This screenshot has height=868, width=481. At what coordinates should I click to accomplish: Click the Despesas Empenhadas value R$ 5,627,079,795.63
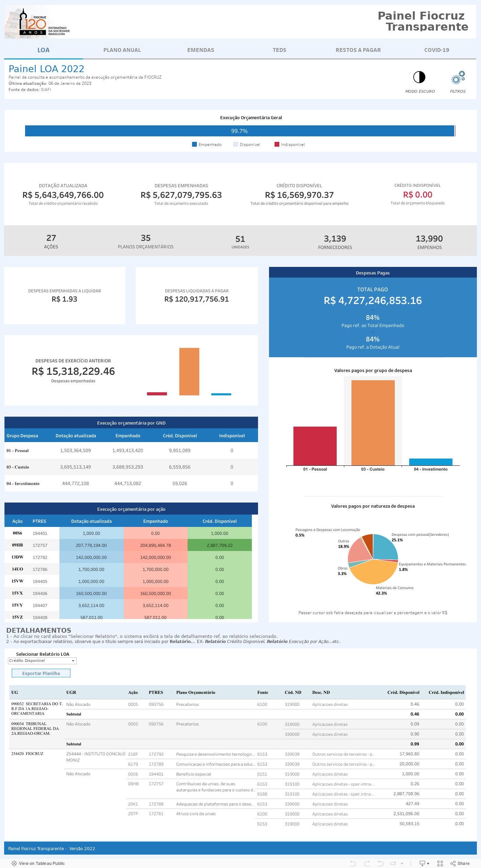click(181, 195)
